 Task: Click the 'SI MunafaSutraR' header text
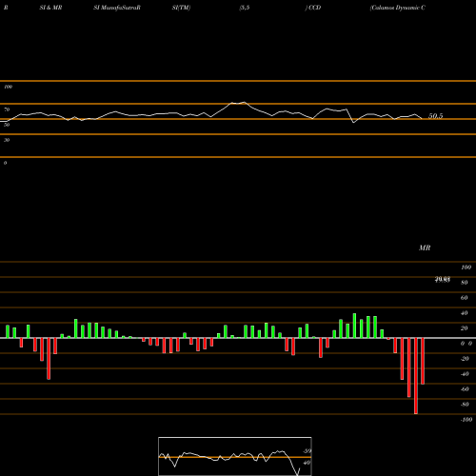(117, 8)
